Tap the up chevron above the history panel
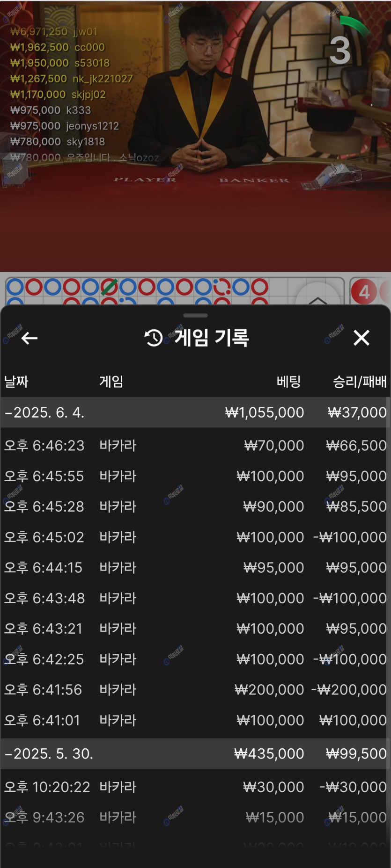 pyautogui.click(x=318, y=300)
